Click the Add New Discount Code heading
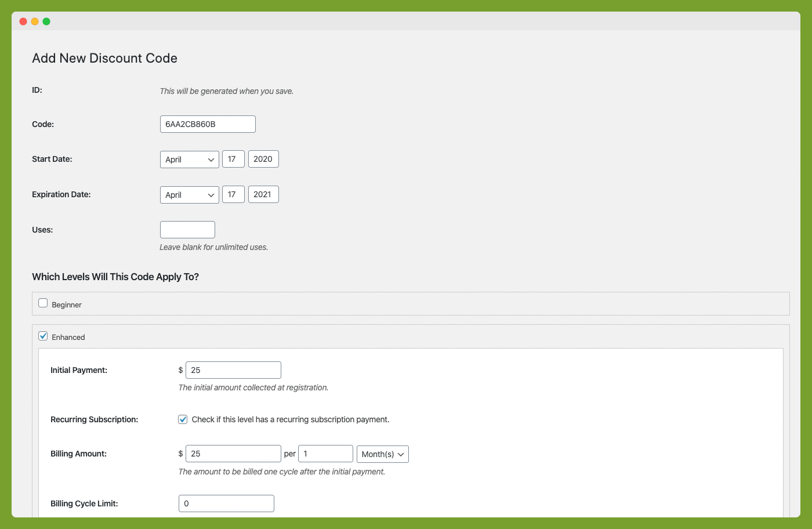812x529 pixels. pos(104,58)
